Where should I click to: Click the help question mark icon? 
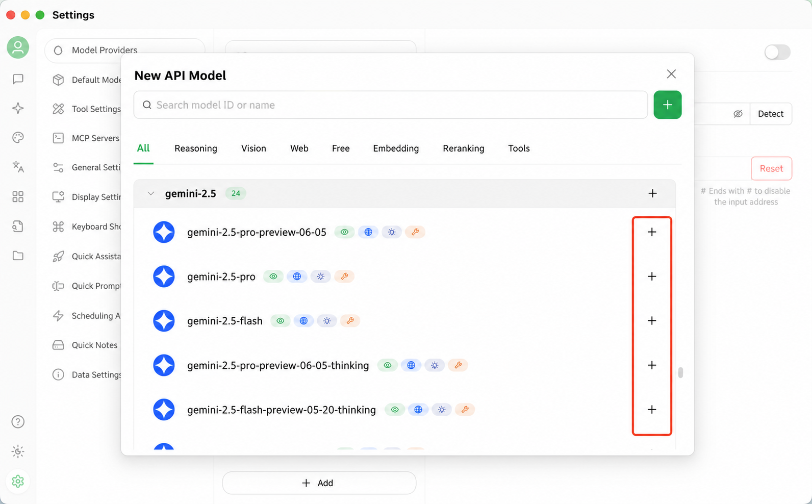click(18, 422)
